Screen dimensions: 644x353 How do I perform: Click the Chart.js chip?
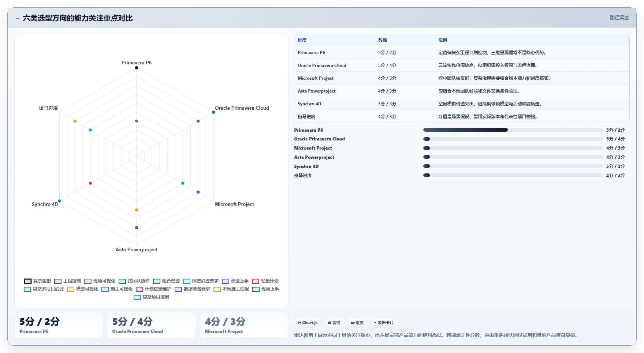[308, 323]
